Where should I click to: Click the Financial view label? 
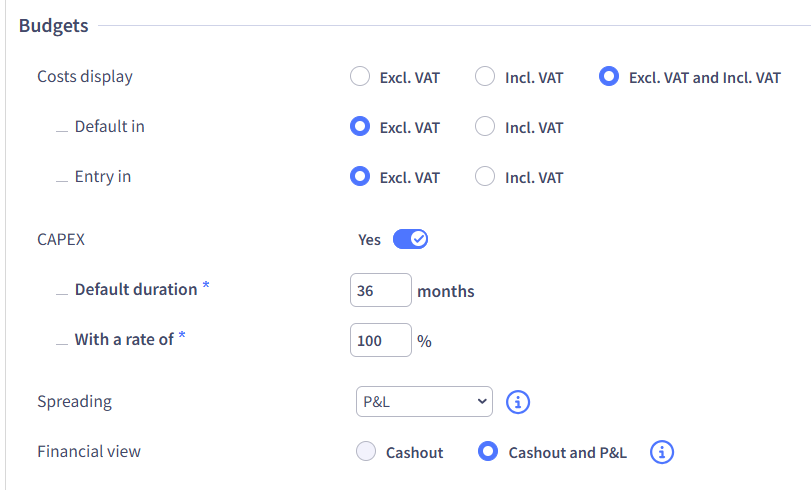pos(89,452)
